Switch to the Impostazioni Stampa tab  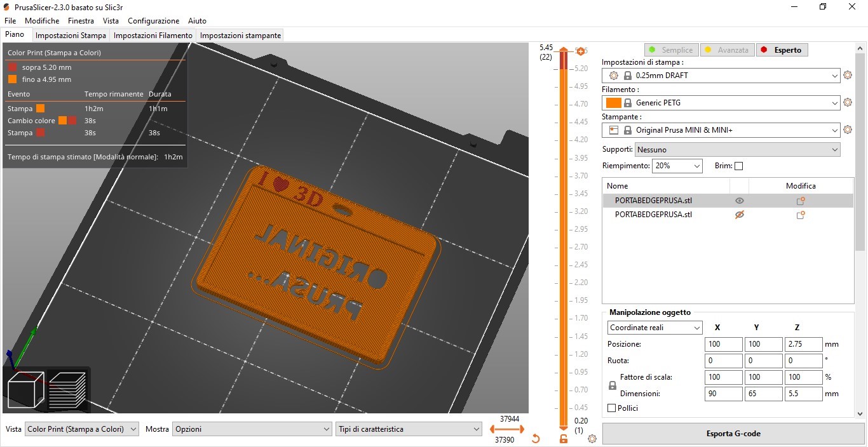click(71, 36)
